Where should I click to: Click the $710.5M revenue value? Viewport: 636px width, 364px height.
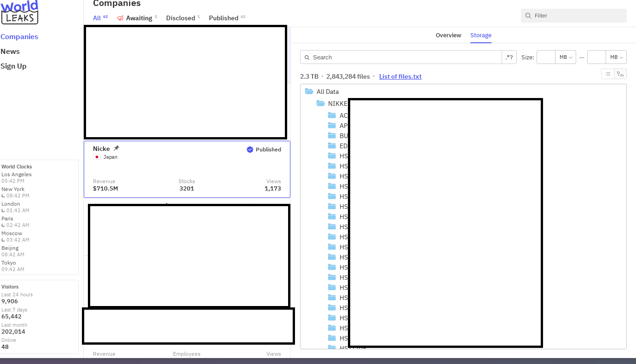105,189
